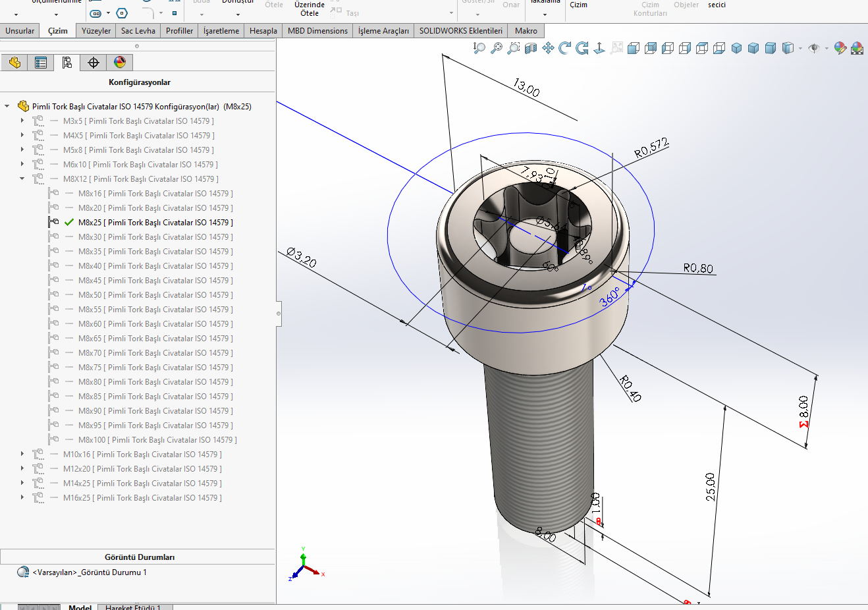Open the DisplayManager color wheel tab
The height and width of the screenshot is (610, 868).
[x=120, y=63]
